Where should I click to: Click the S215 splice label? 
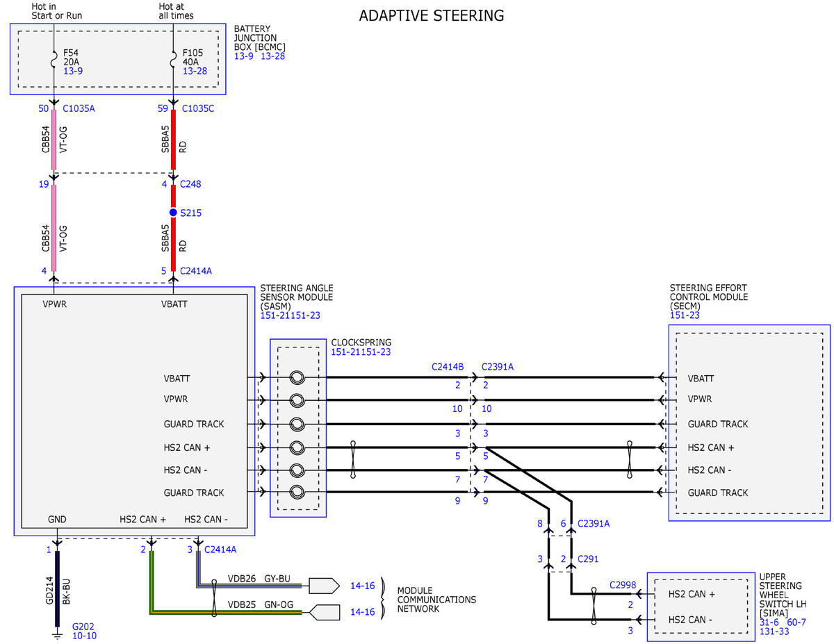tap(191, 213)
